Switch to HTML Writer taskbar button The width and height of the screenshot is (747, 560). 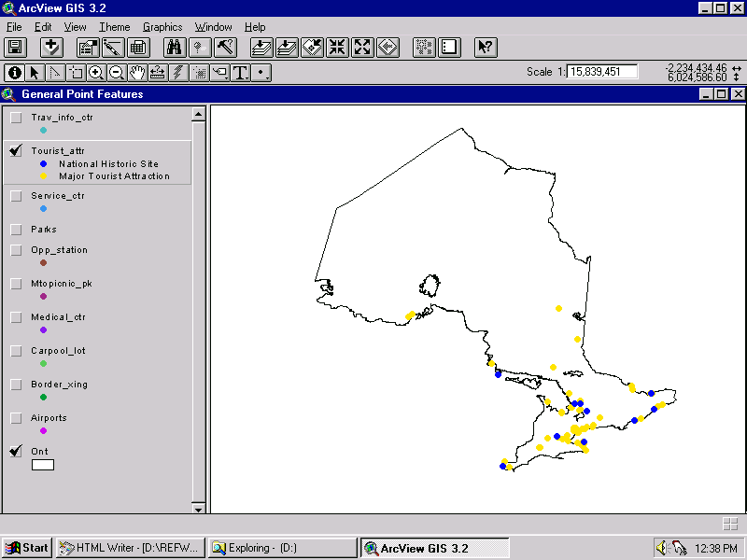[131, 548]
